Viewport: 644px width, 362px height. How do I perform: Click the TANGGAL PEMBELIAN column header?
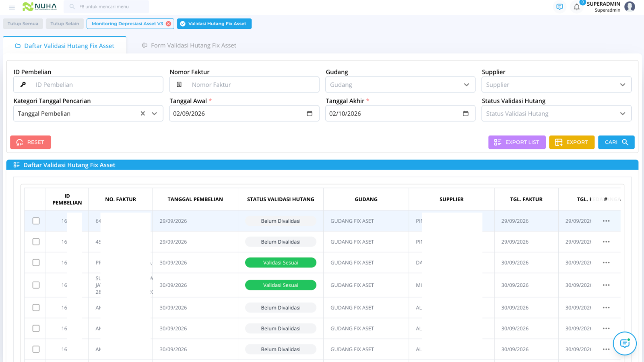tap(195, 200)
